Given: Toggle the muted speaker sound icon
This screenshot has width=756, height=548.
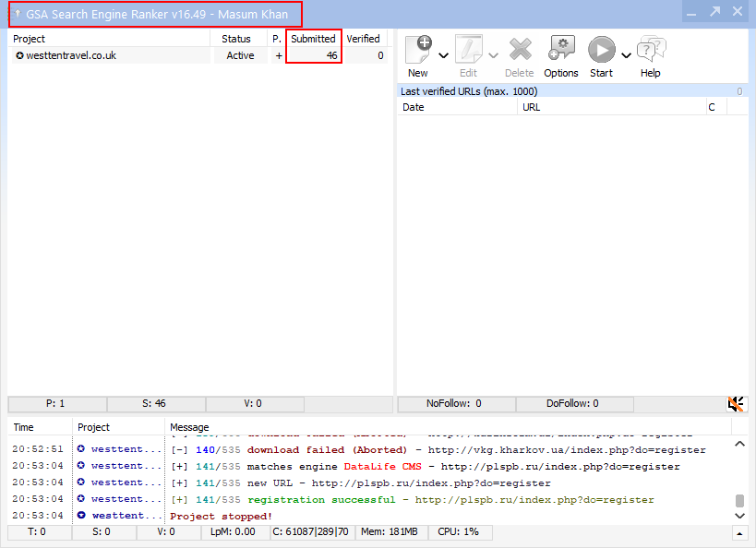Looking at the screenshot, I should point(737,404).
